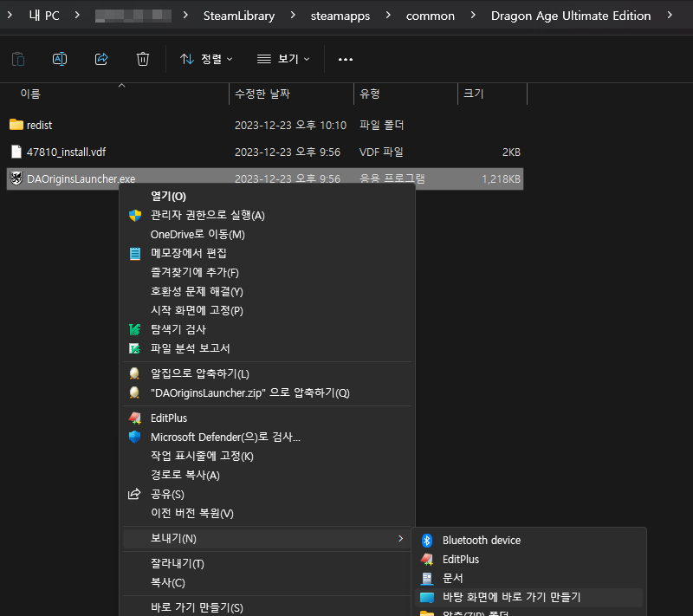Expand chevron after SteamLibrary breadcrumb
The height and width of the screenshot is (616, 693).
click(293, 16)
